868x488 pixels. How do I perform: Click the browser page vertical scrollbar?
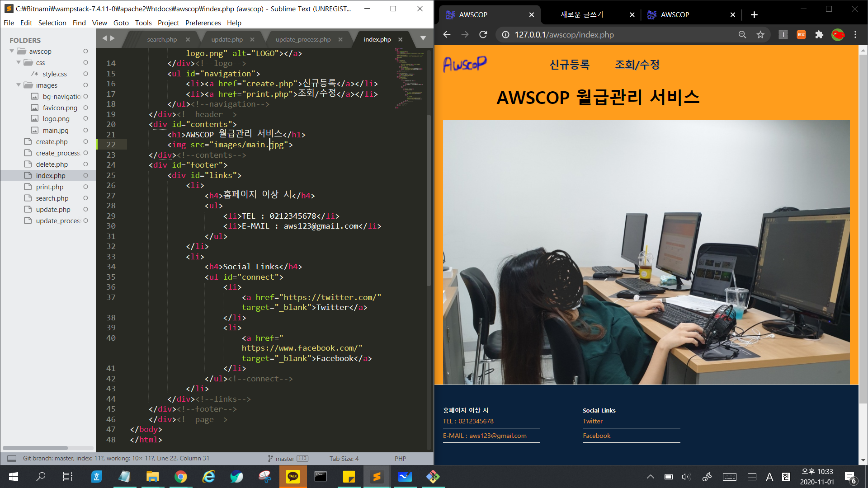pyautogui.click(x=863, y=226)
